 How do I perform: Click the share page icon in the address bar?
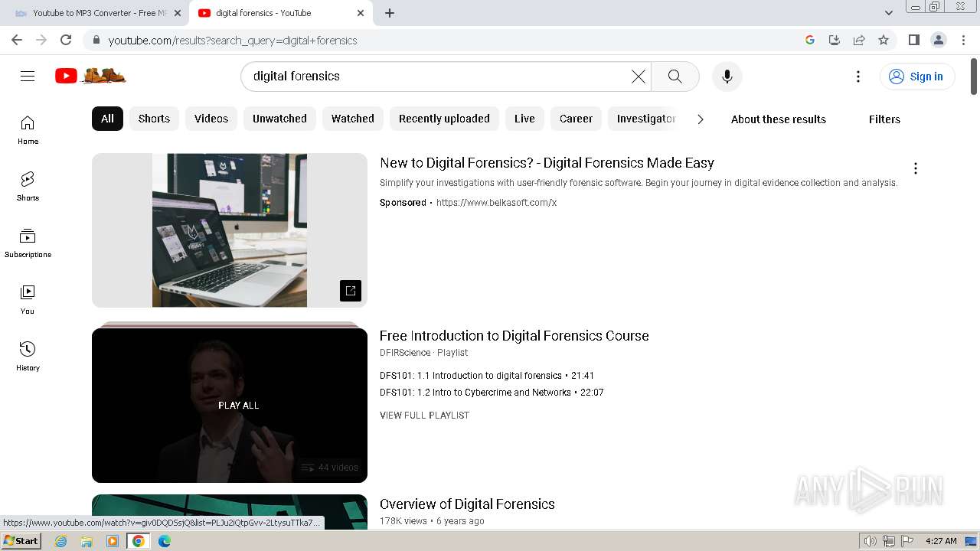(x=859, y=41)
